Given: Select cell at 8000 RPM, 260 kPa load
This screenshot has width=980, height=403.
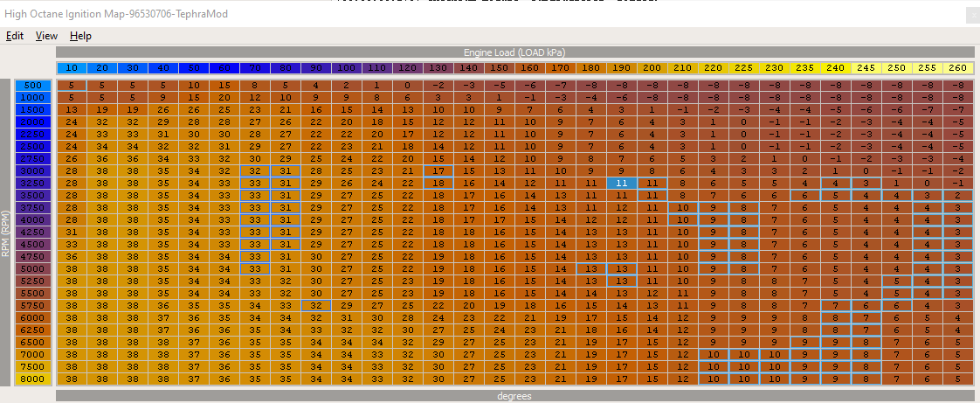Looking at the screenshot, I should click(958, 379).
